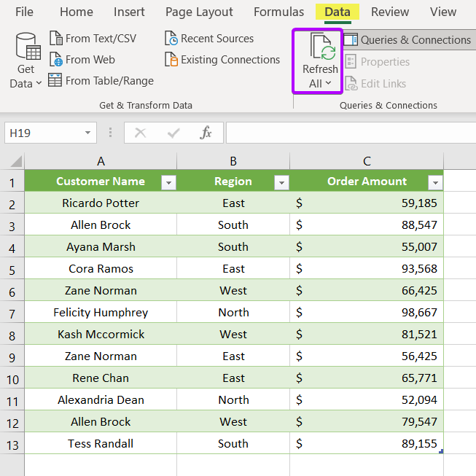Screen dimensions: 476x476
Task: Open the File tab
Action: pos(24,12)
